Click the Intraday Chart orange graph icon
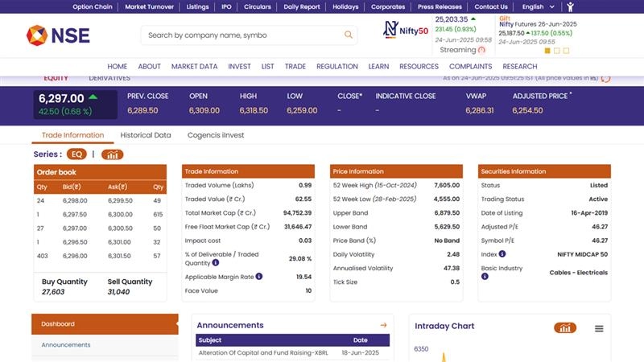This screenshot has height=362, width=644. [x=565, y=327]
